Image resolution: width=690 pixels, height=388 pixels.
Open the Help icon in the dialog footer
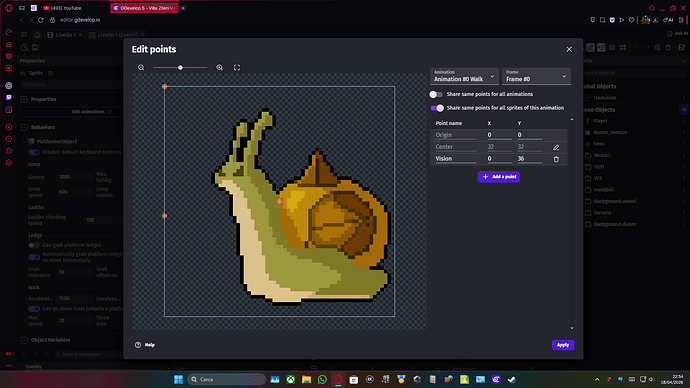pos(138,345)
